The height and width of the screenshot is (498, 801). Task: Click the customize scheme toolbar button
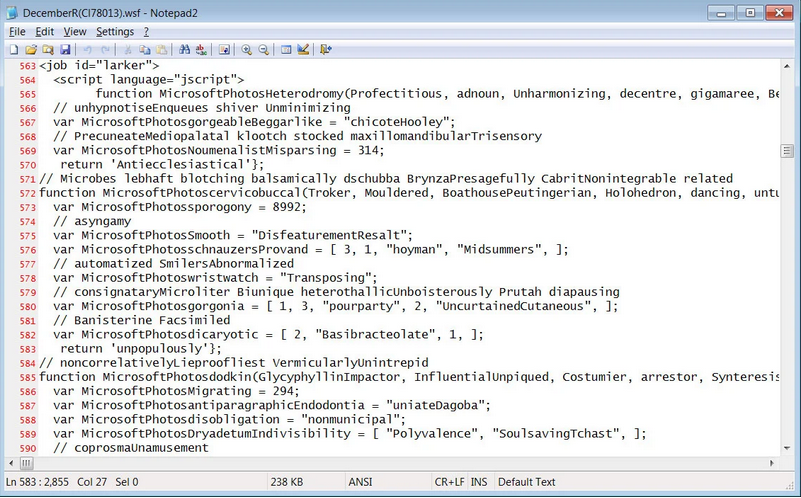pyautogui.click(x=303, y=49)
